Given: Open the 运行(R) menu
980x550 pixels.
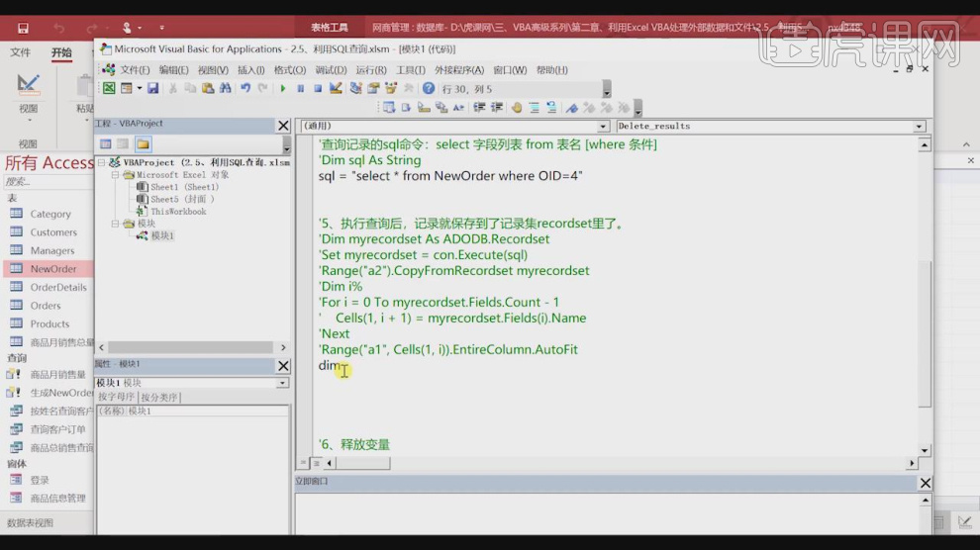Looking at the screenshot, I should (x=370, y=70).
